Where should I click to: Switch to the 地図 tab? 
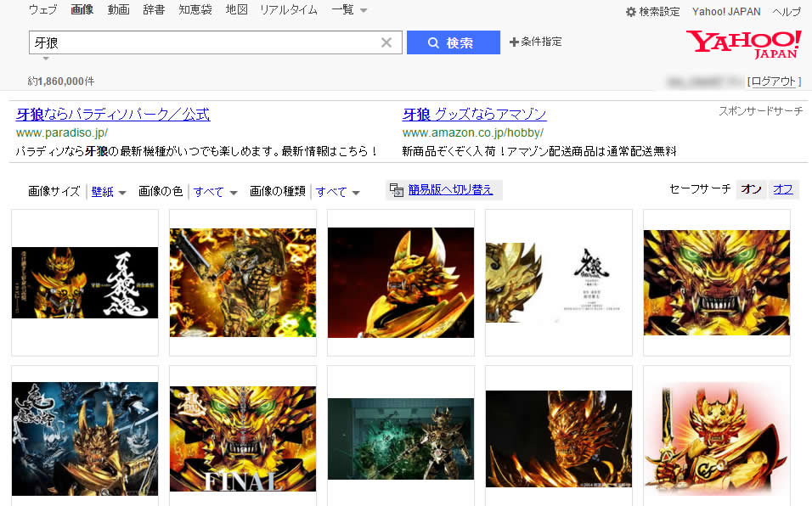[237, 9]
